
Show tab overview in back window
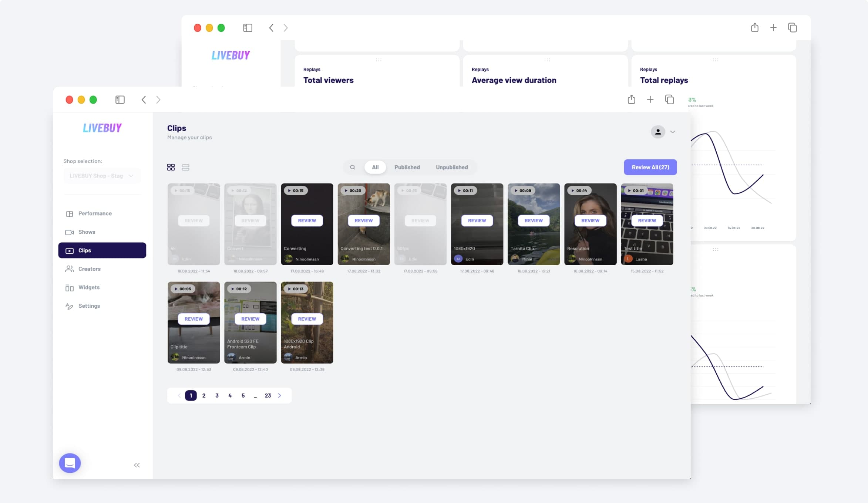792,28
